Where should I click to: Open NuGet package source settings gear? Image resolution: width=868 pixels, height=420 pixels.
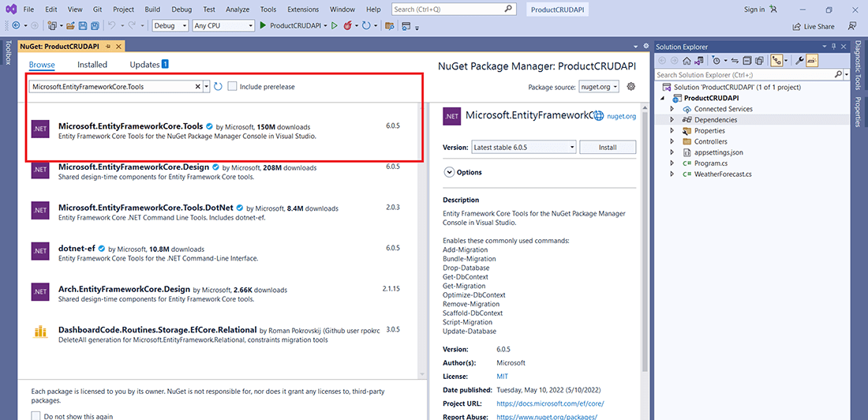[630, 86]
